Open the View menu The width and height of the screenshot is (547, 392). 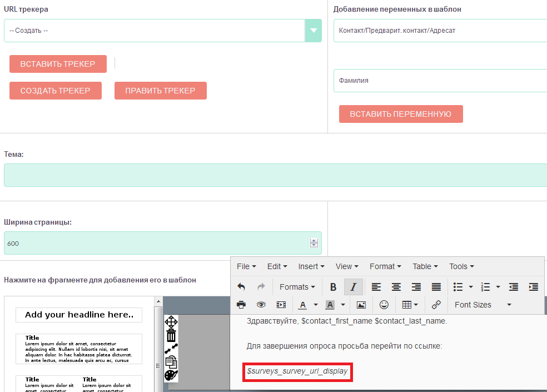point(347,266)
